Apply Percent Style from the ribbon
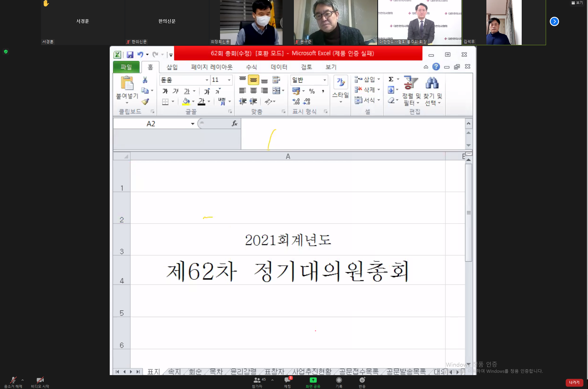588x389 pixels. [312, 91]
